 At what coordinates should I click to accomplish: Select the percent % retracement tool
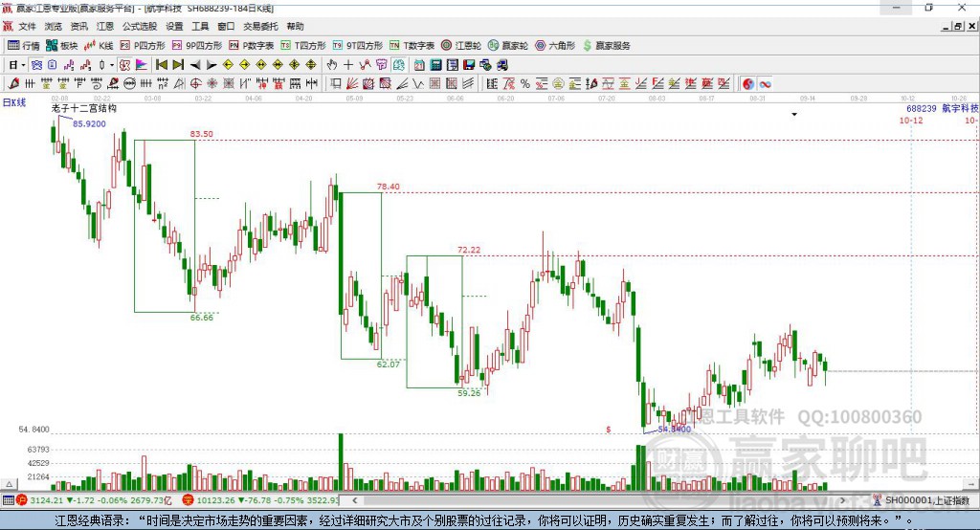525,84
